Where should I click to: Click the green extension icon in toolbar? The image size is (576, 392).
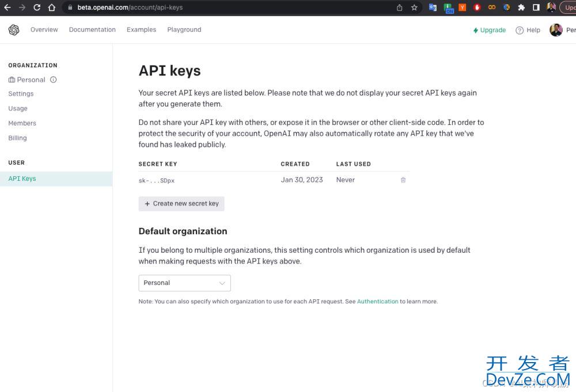coord(449,8)
